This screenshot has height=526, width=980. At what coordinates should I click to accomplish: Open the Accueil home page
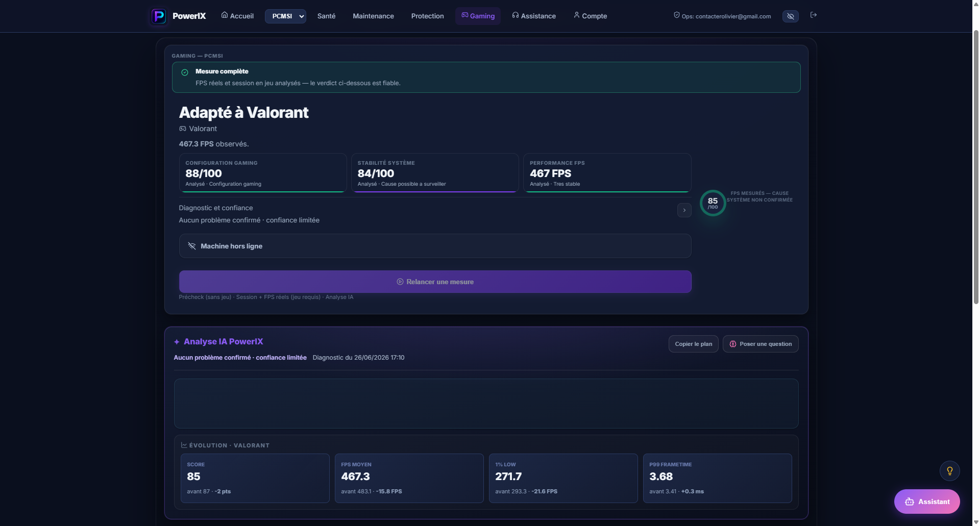pos(237,16)
